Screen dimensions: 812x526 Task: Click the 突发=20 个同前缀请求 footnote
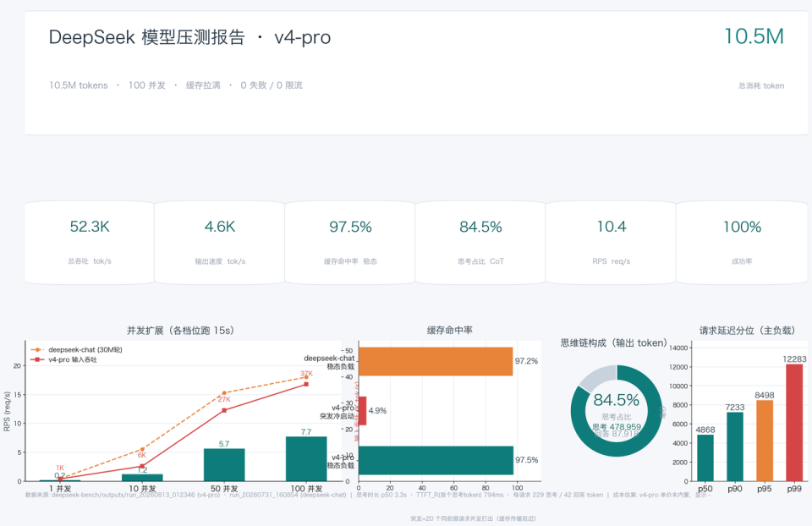point(474,518)
